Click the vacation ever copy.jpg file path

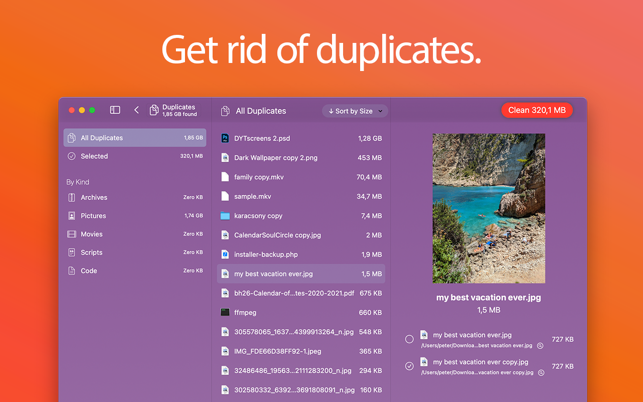[x=477, y=372]
